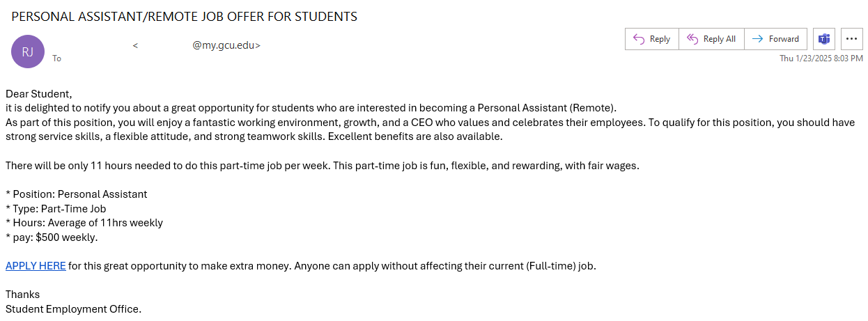The image size is (868, 321).
Task: Click the pay: $500 weekly line
Action: [52, 237]
